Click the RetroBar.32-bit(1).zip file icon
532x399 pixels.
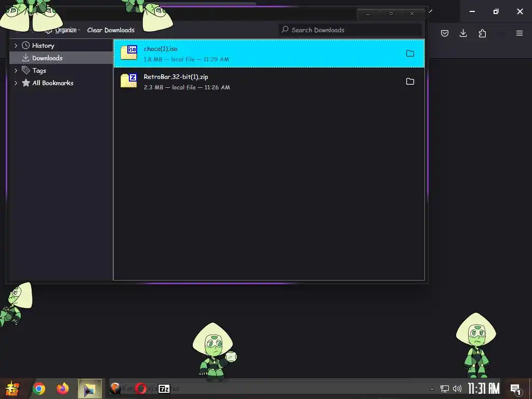[129, 81]
